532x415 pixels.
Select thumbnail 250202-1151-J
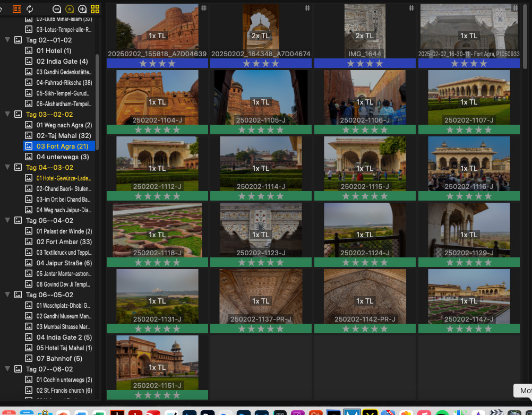[157, 362]
